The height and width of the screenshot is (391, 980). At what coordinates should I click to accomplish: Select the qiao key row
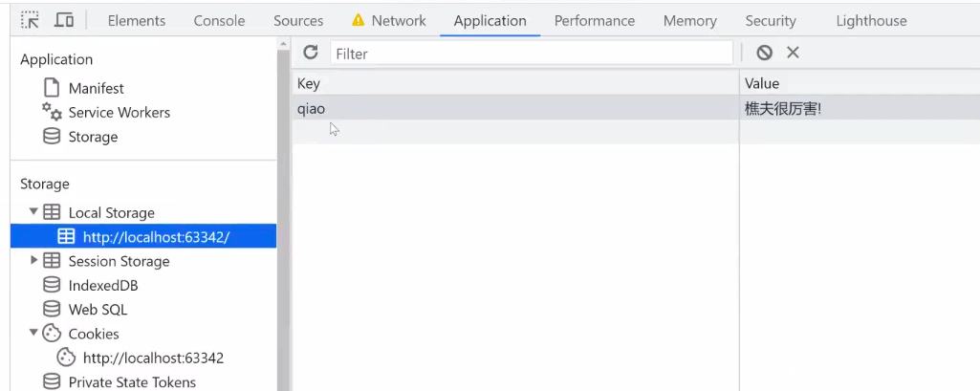(311, 109)
